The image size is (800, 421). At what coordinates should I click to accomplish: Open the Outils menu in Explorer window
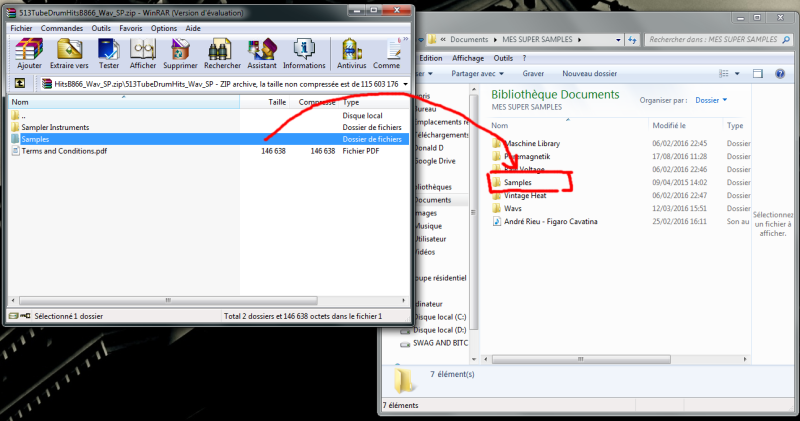(503, 58)
